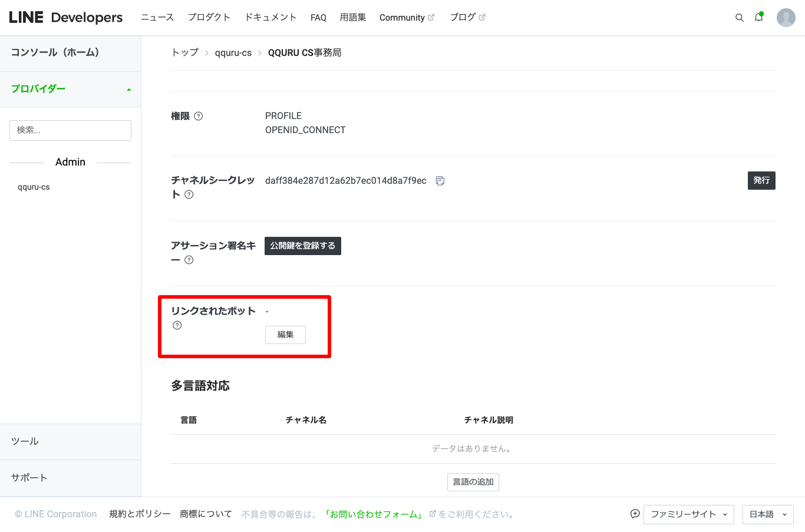Click 編集 button for linked bot
Image resolution: width=805 pixels, height=532 pixels.
point(285,335)
